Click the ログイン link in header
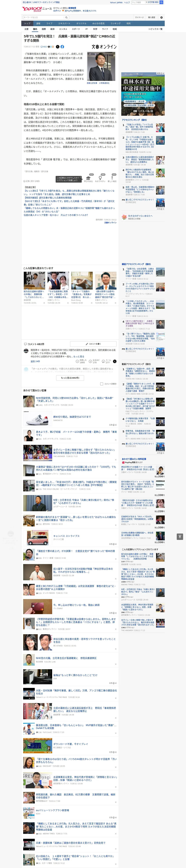The height and width of the screenshot is (868, 186). click(x=57, y=11)
